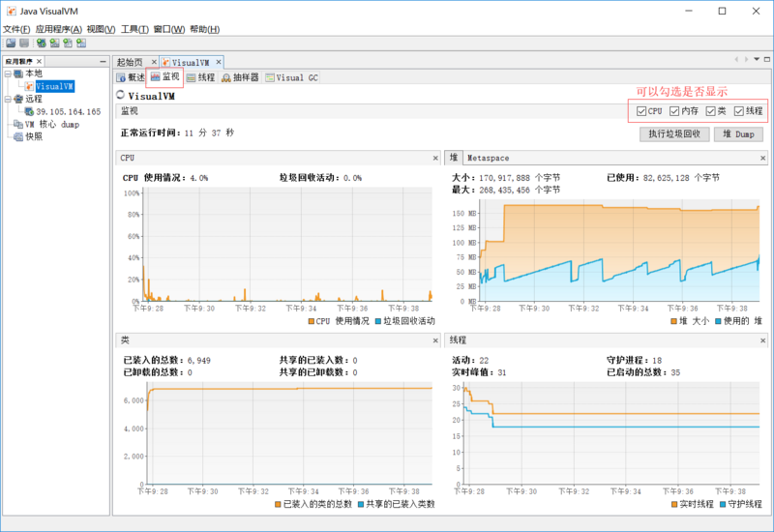Screen dimensions: 774x532
Task: Click the 已装入的总数 6,949 value
Action: [x=199, y=360]
